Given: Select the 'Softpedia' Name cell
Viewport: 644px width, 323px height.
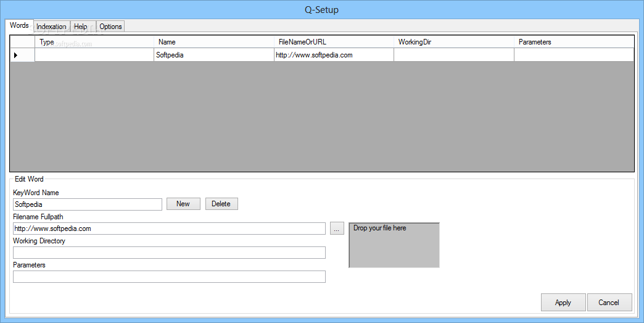Looking at the screenshot, I should pos(214,55).
